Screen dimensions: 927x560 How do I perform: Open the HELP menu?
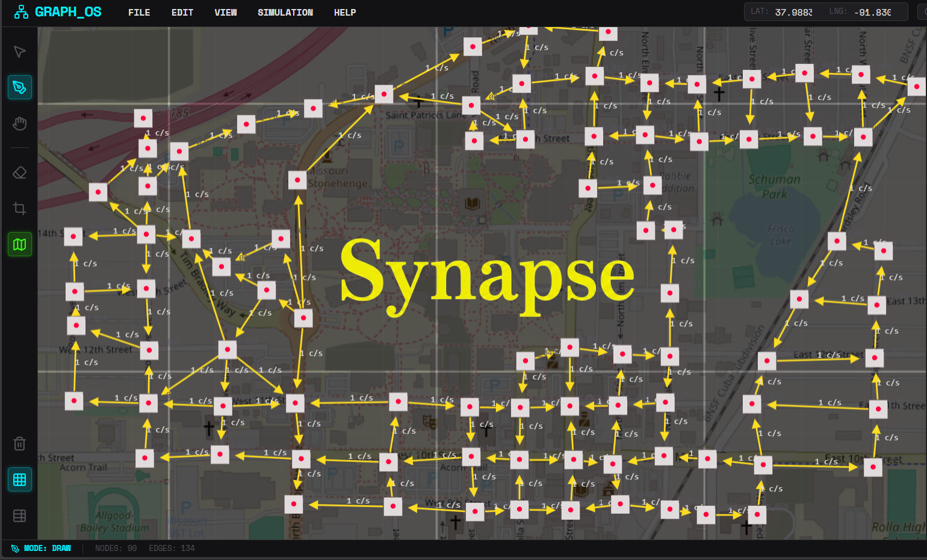coord(345,13)
